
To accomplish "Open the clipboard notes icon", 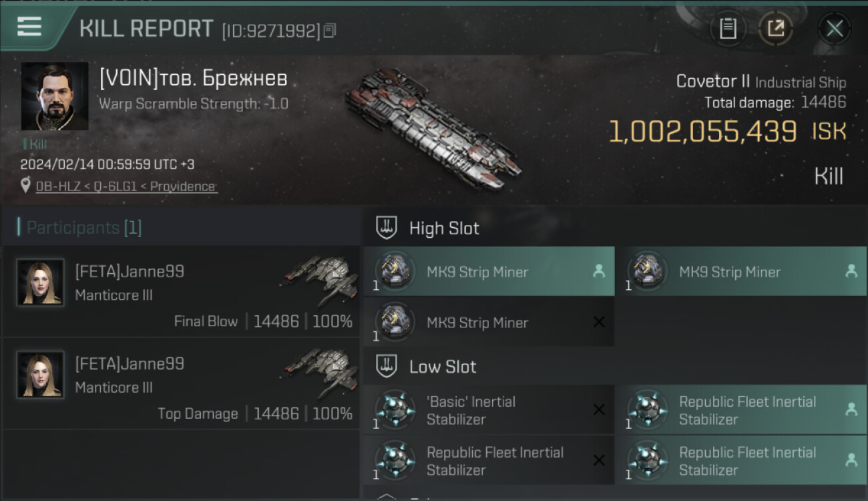I will (728, 29).
